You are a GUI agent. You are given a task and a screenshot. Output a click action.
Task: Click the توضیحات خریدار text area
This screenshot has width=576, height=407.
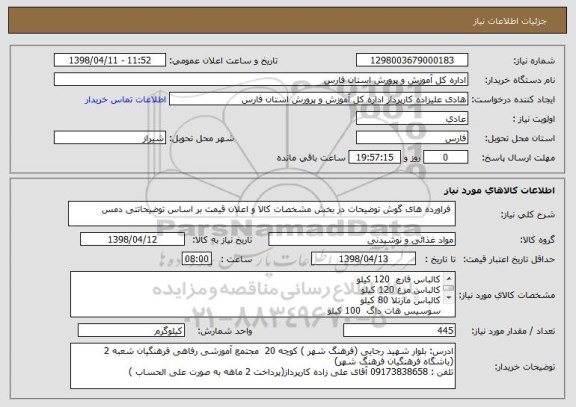tap(263, 366)
